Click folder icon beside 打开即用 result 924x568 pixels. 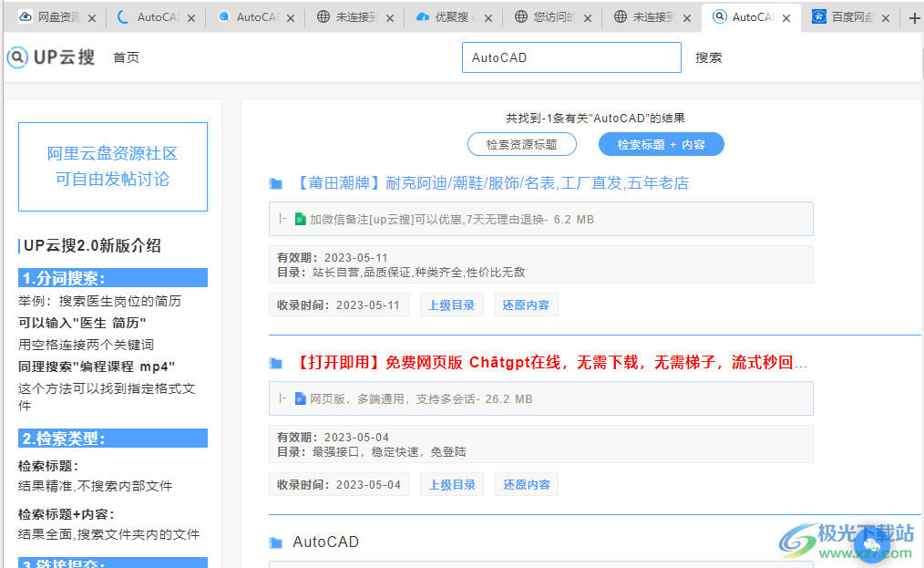276,364
